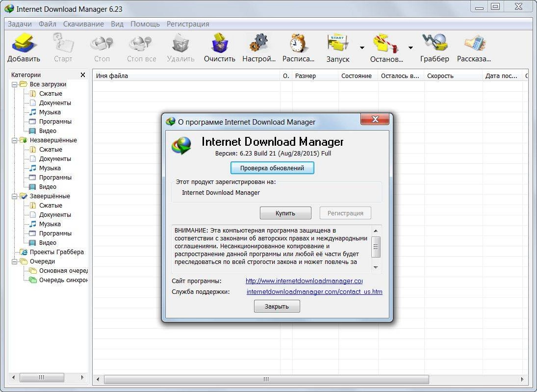Select the Все загрузки folder
This screenshot has height=392, width=537.
coord(48,84)
